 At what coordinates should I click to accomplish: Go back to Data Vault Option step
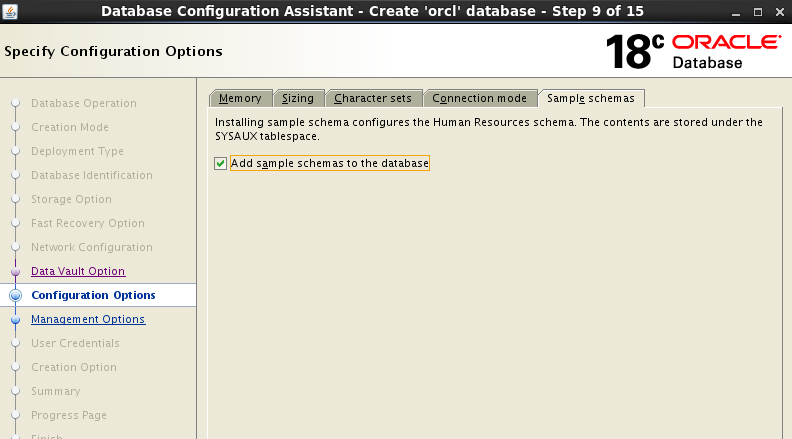(x=78, y=271)
